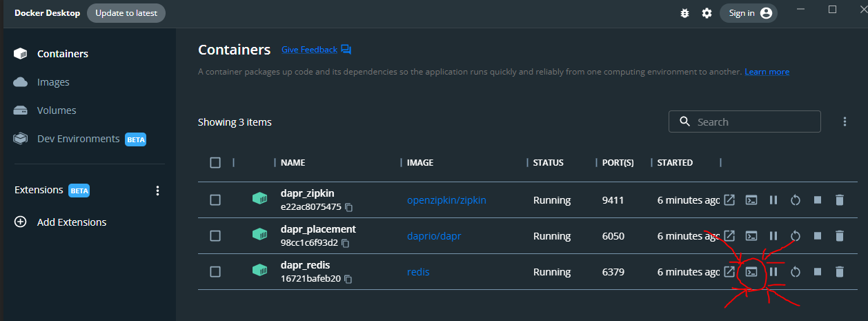Viewport: 868px width, 321px height.
Task: Restart the dapr_placement container
Action: pos(795,236)
